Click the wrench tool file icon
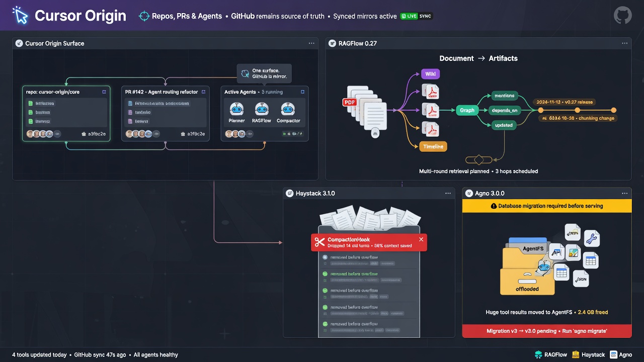Viewport: 644px width, 362px height. click(x=592, y=238)
